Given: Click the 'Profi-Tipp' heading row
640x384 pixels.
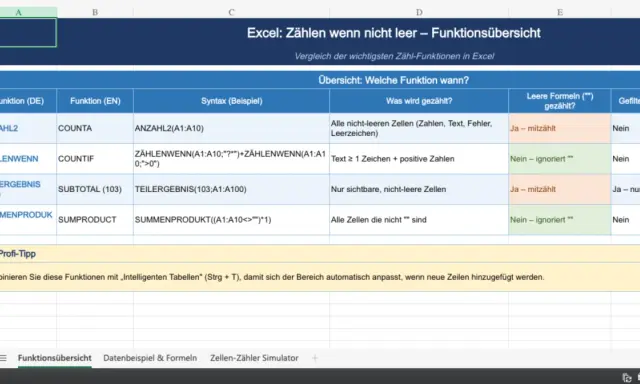Looking at the screenshot, I should coord(320,254).
